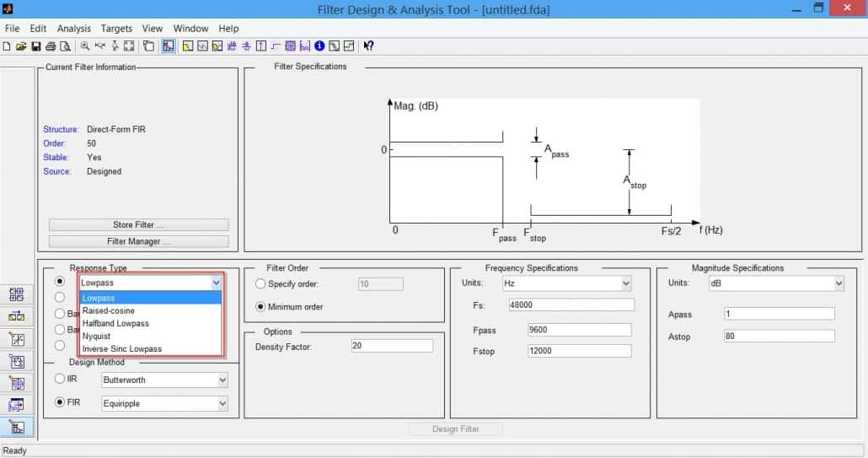
Task: Pick Inverse Sinc Lowpass from the list
Action: coord(151,349)
